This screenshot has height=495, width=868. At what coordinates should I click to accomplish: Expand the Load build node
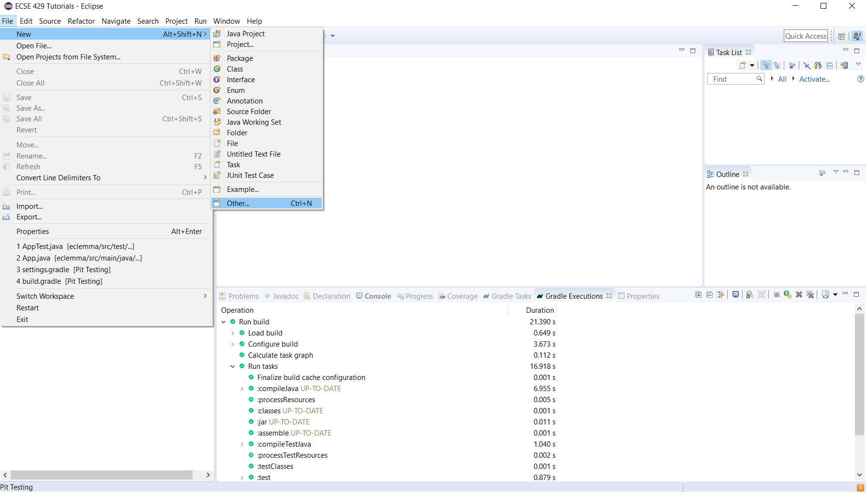[233, 333]
